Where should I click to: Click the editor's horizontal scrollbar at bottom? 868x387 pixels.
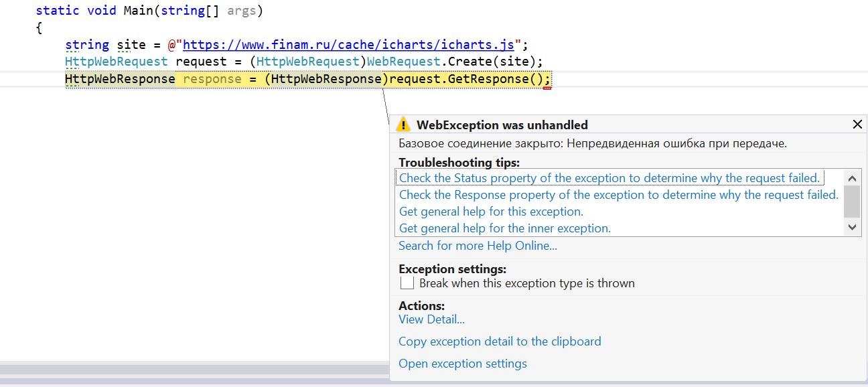point(194,369)
